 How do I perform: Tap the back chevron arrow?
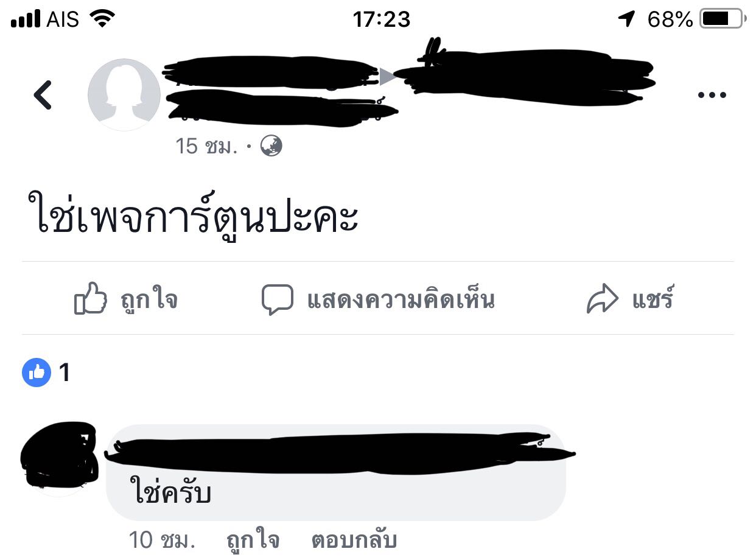pos(43,95)
